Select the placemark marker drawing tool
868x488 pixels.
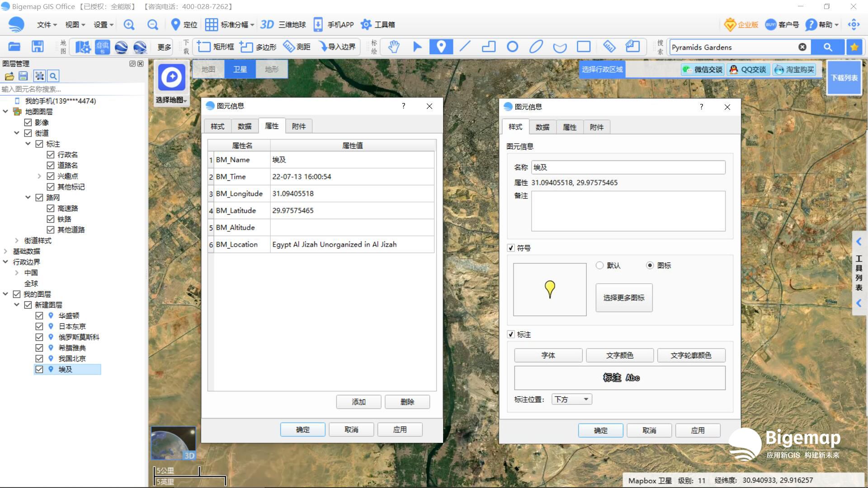(441, 47)
